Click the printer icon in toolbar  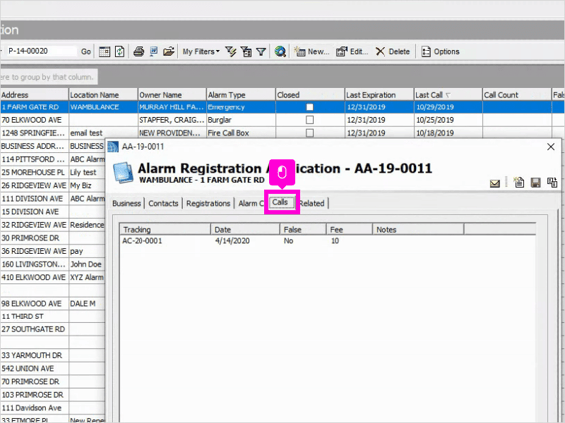click(x=139, y=52)
